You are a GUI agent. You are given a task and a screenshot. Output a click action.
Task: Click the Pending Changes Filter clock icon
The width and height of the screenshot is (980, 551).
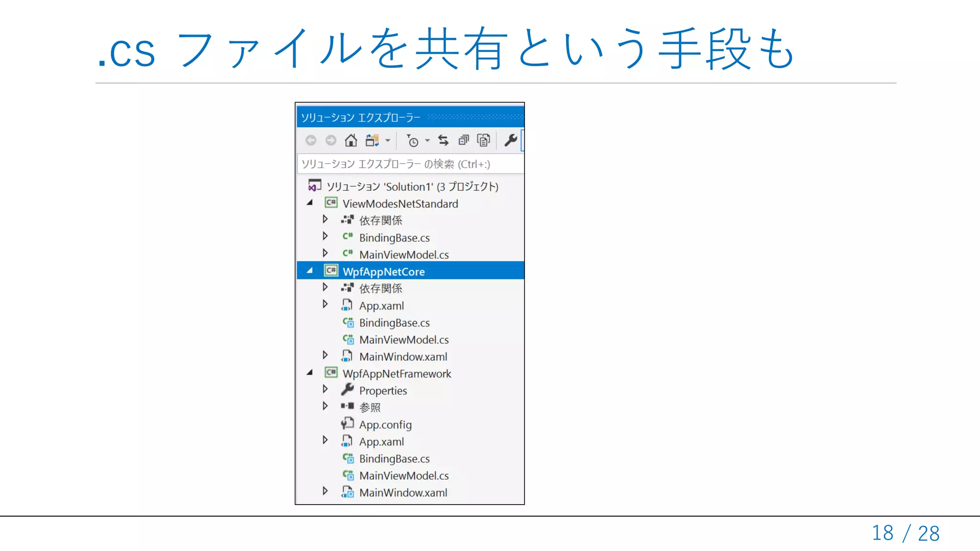tap(412, 141)
